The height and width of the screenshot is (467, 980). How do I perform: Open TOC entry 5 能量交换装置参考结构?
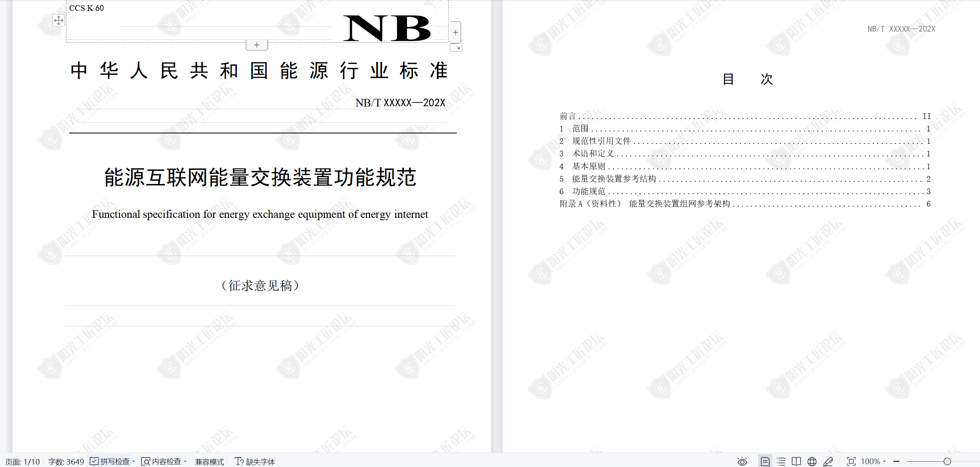point(745,179)
